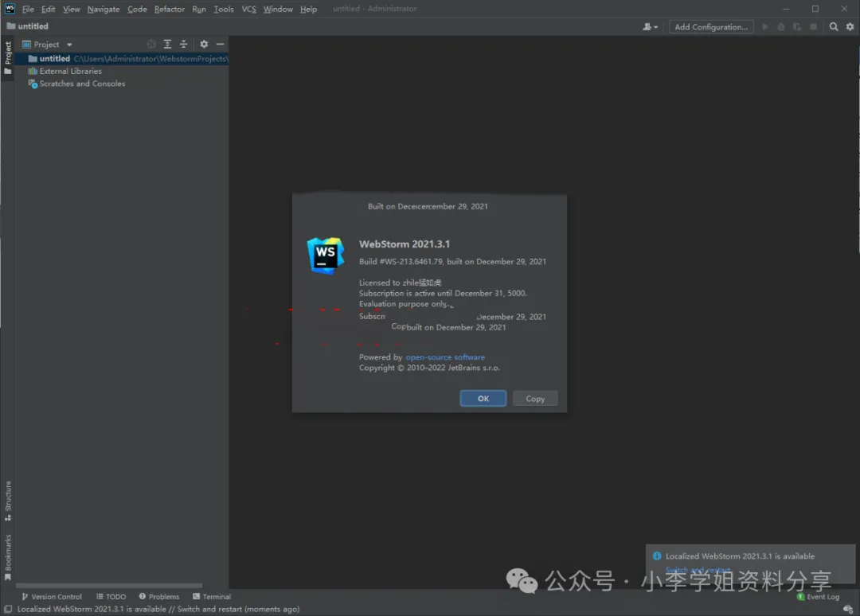Click OK in the About dialog

click(483, 399)
